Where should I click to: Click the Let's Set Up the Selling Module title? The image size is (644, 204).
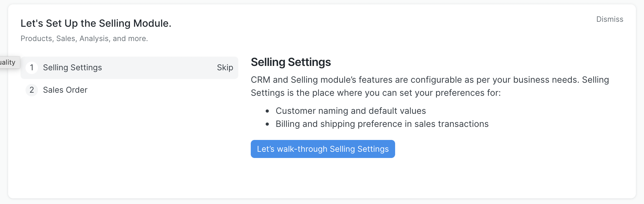click(x=96, y=23)
